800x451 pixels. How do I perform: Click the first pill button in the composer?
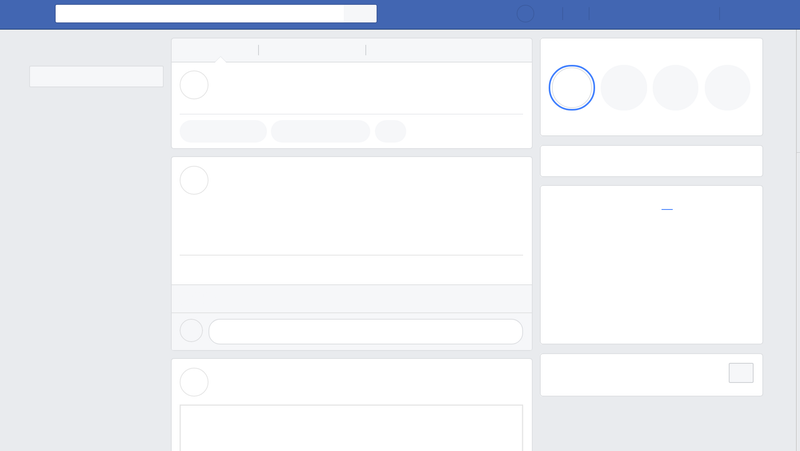[223, 131]
